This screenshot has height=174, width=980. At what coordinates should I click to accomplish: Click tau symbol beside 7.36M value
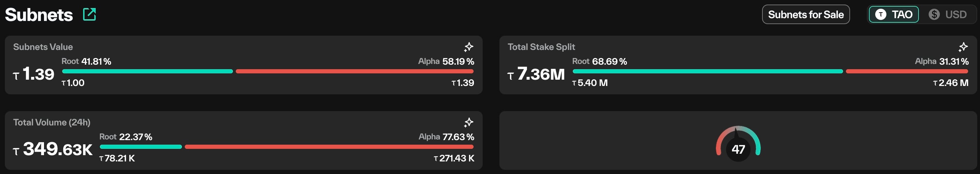(x=511, y=76)
